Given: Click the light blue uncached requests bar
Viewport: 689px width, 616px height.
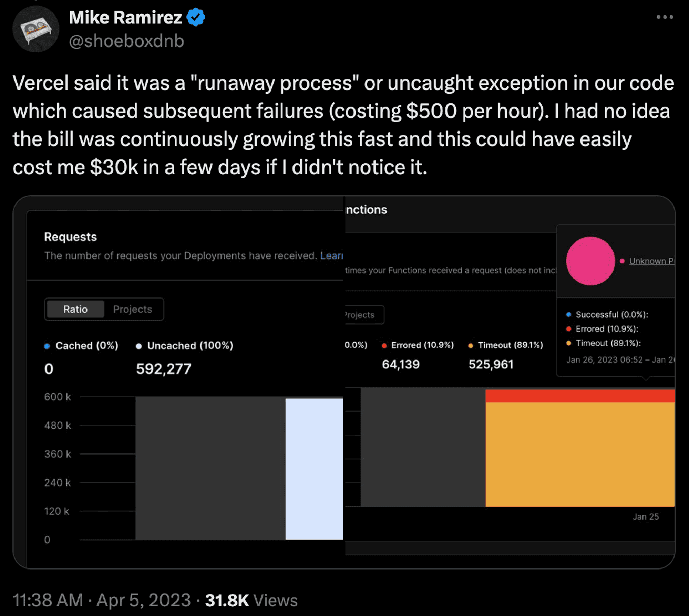Looking at the screenshot, I should point(314,469).
